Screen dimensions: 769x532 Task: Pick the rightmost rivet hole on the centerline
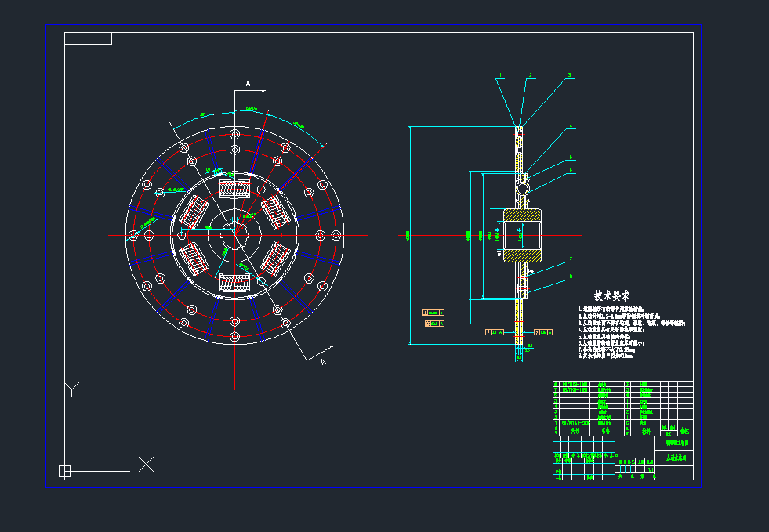[x=337, y=235]
